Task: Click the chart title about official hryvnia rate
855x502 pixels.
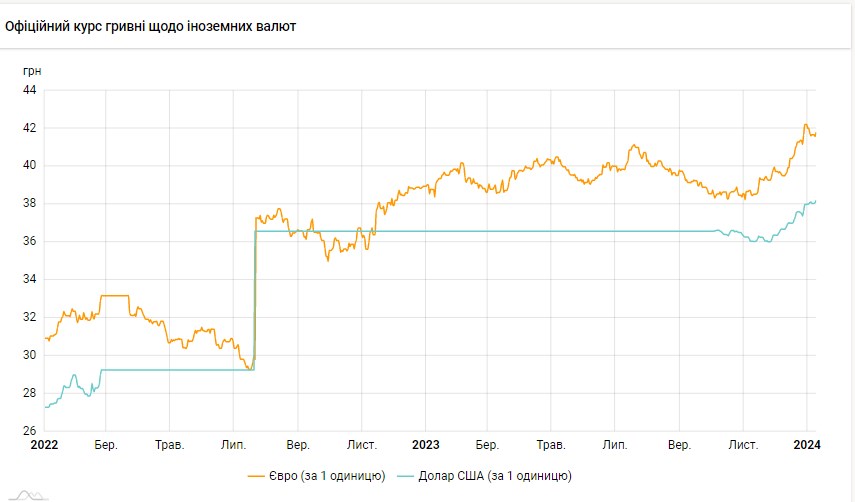Action: pyautogui.click(x=150, y=27)
